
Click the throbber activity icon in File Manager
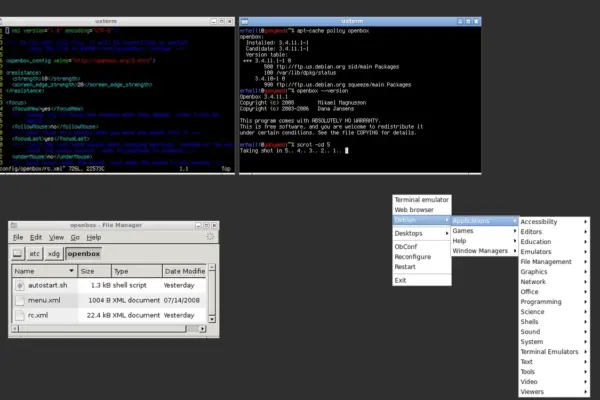click(x=210, y=237)
